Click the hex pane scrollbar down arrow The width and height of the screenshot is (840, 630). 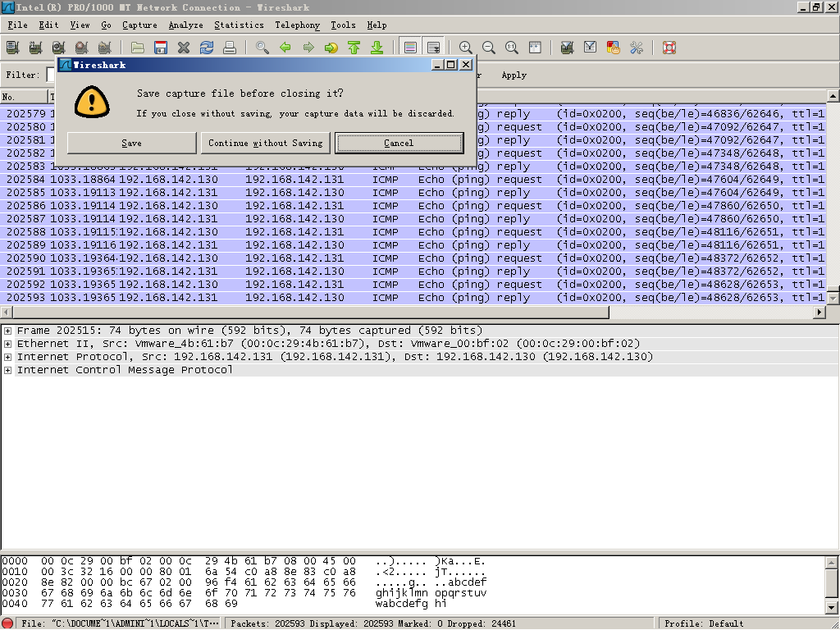click(x=832, y=608)
